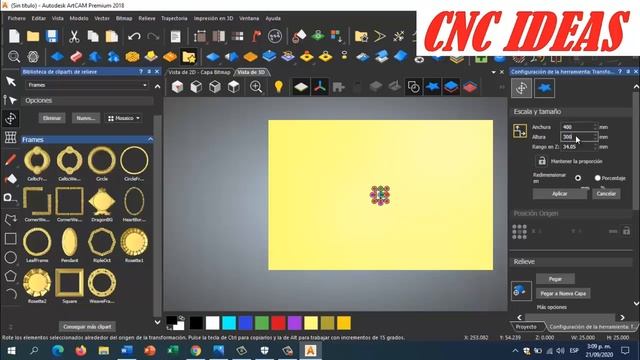Click the red eraser relief icon
The image size is (640, 360).
click(76, 57)
